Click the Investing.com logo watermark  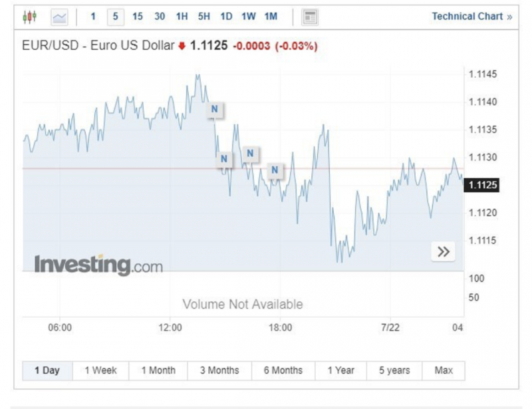pyautogui.click(x=98, y=264)
